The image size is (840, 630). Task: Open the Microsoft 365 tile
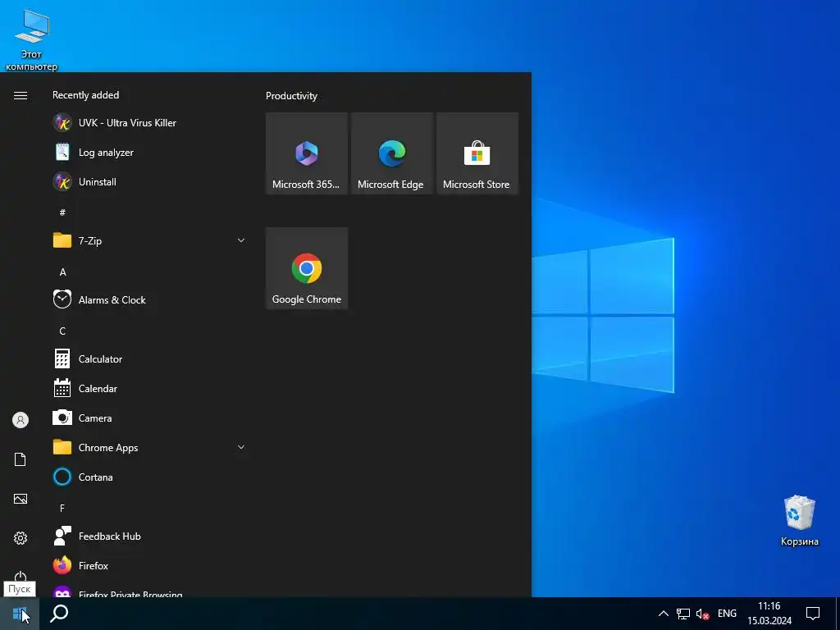click(307, 153)
